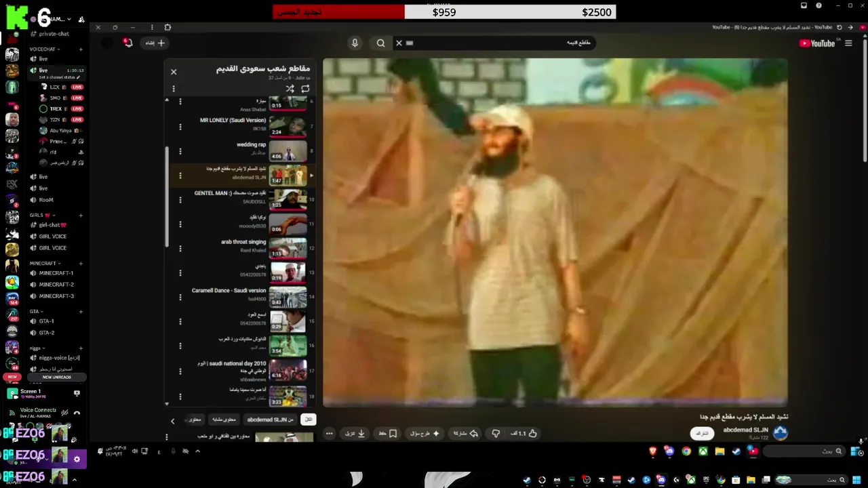The width and height of the screenshot is (868, 488).
Task: Toggle playlist shuffle
Action: pos(290,89)
